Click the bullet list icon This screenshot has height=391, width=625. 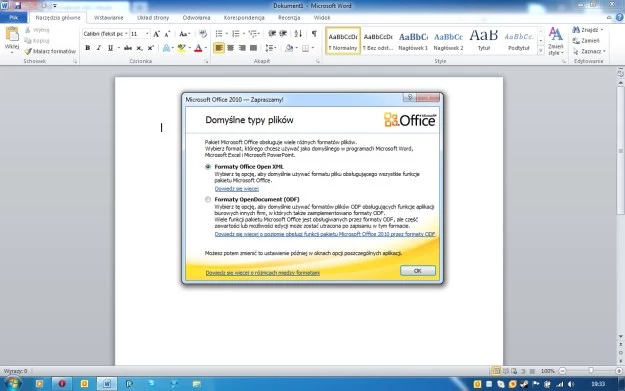point(219,34)
